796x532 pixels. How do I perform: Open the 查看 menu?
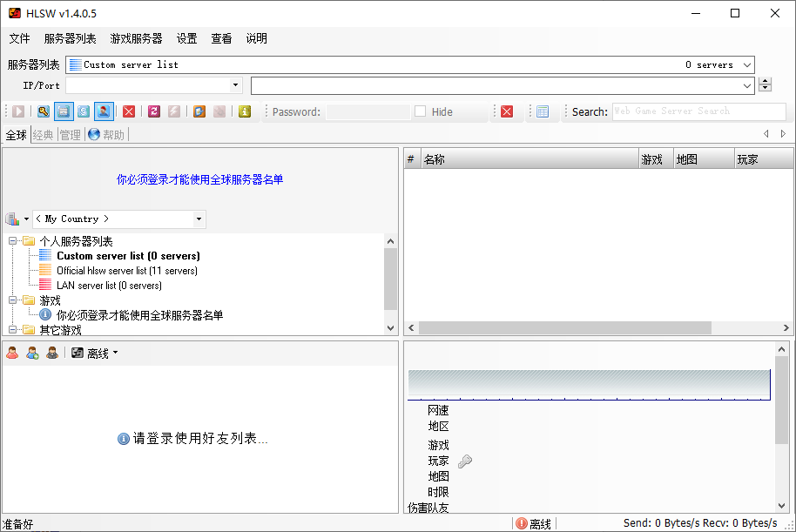coord(221,38)
